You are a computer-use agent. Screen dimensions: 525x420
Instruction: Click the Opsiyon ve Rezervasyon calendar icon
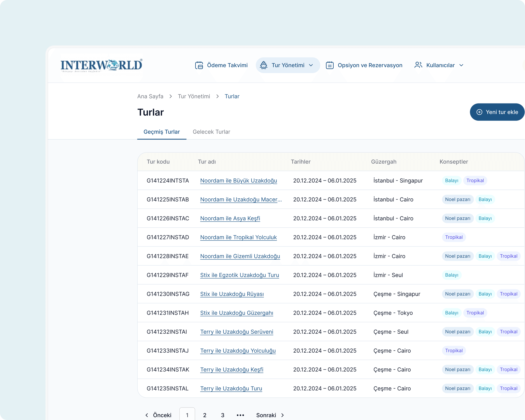point(330,65)
